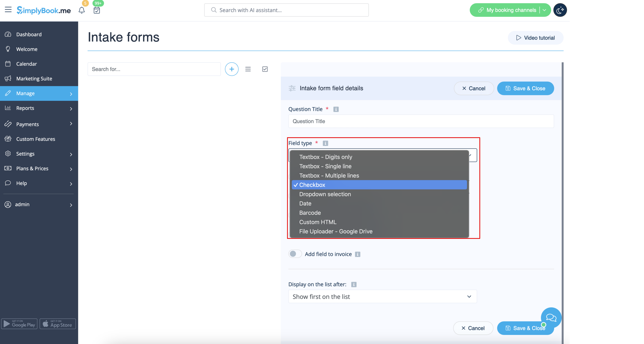Screen dimensions: 644x344
Task: Open the notifications bell
Action: click(82, 10)
